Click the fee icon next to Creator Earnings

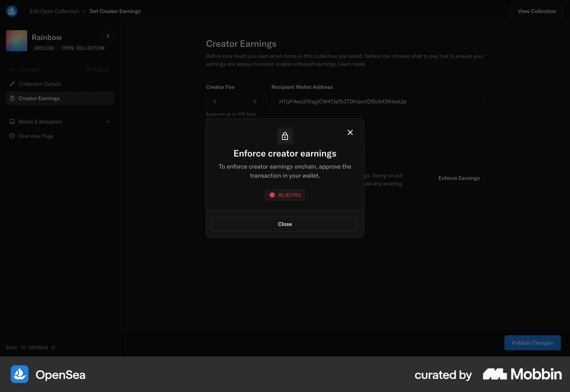tap(12, 98)
